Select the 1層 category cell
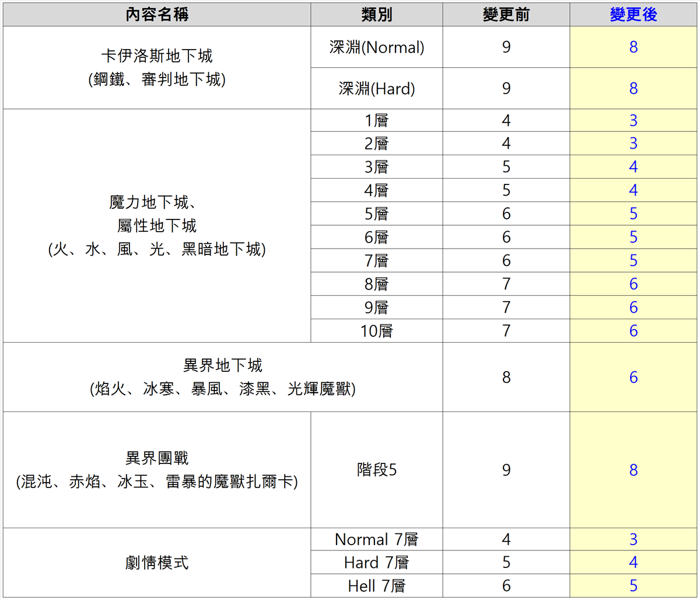This screenshot has width=700, height=600. (376, 120)
